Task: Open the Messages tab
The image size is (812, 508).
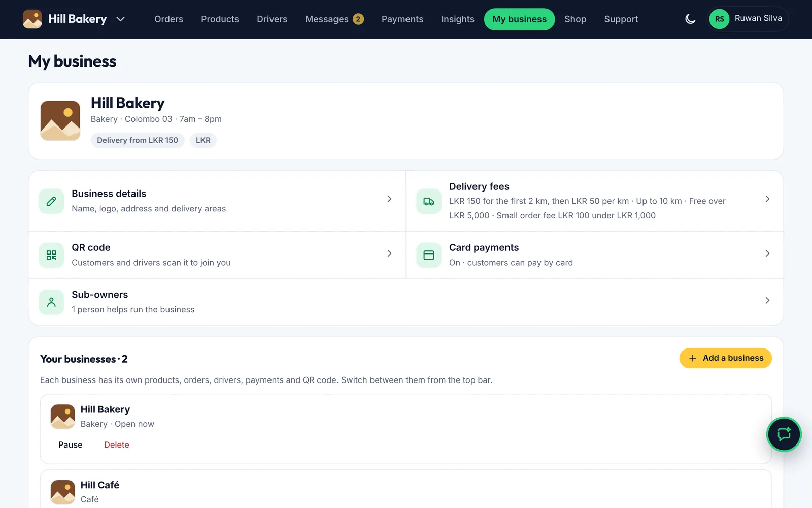Action: pos(334,19)
